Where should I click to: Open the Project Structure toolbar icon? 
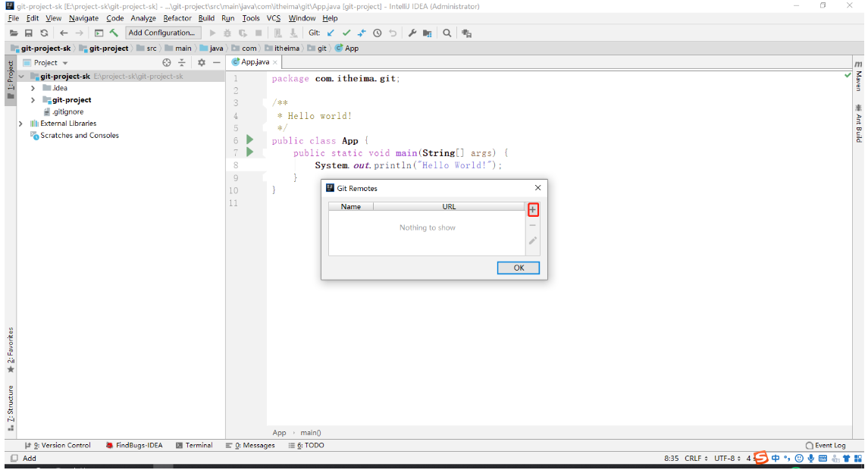(428, 33)
